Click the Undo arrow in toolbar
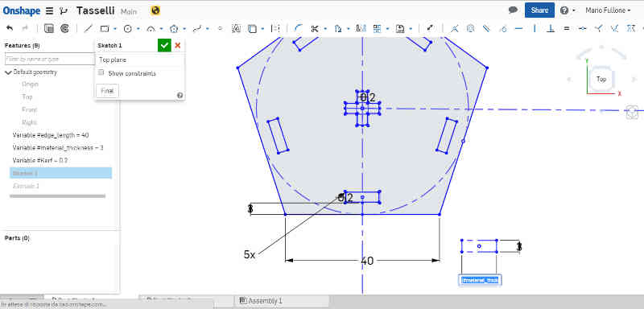This screenshot has width=644, height=309. tap(10, 29)
